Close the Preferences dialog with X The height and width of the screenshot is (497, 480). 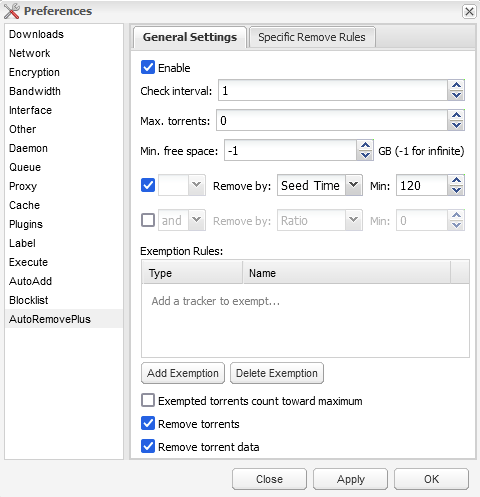(469, 12)
